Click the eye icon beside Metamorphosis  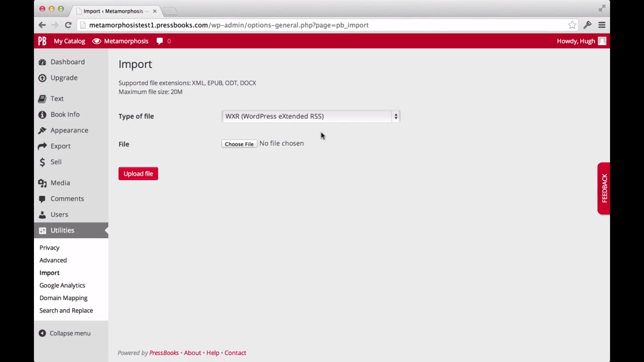tap(97, 41)
